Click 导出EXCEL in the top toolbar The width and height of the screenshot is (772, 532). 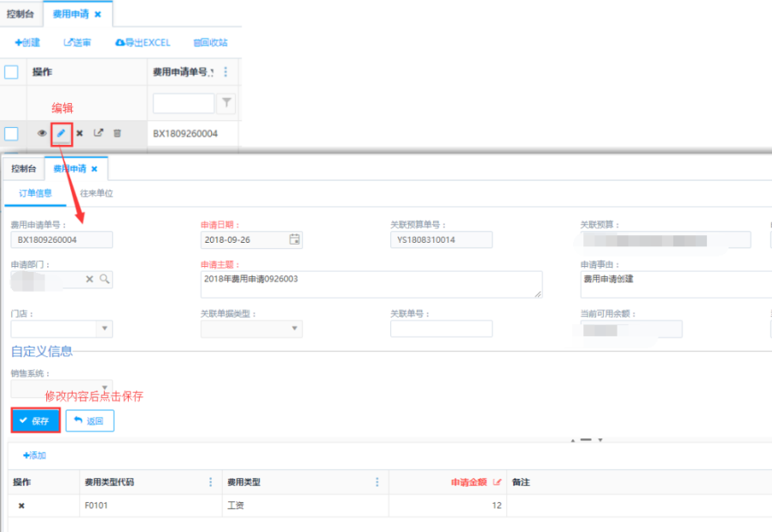pyautogui.click(x=142, y=42)
